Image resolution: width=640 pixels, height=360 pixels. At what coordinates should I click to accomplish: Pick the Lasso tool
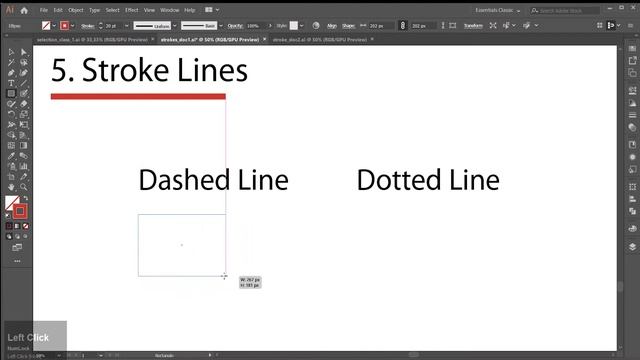click(24, 62)
